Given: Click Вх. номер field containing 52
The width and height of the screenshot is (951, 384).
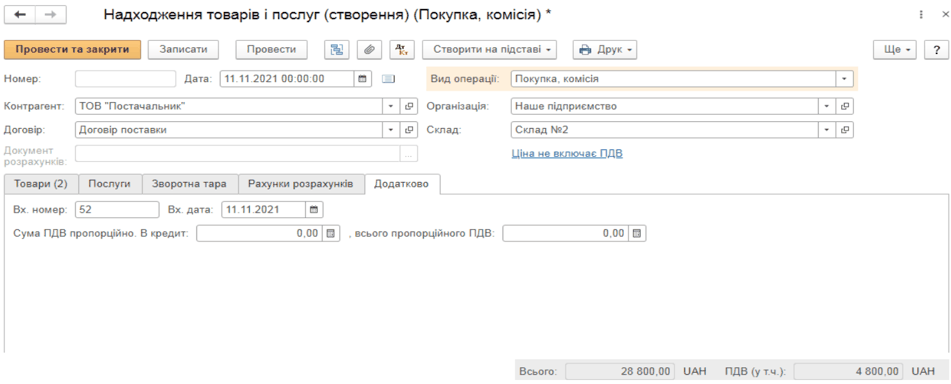Looking at the screenshot, I should (x=117, y=209).
